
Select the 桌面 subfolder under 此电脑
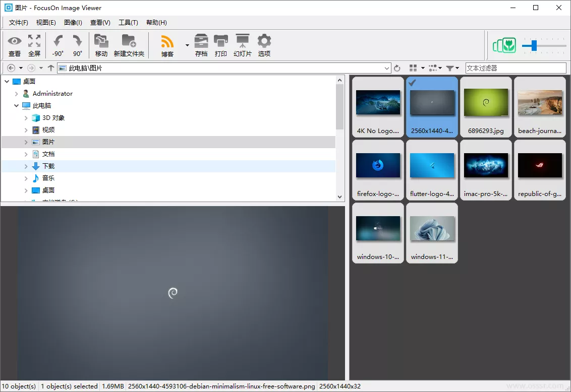coord(48,190)
